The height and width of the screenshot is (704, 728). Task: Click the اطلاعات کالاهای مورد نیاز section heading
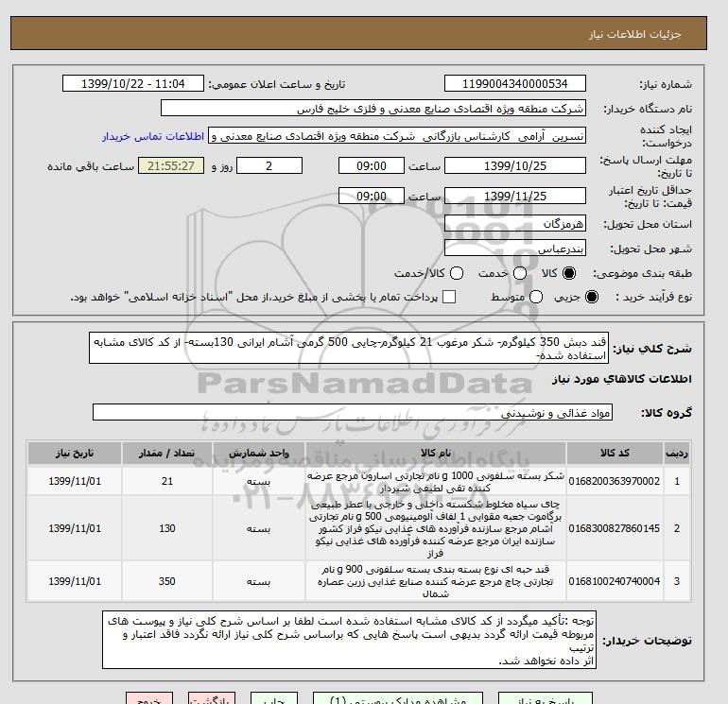[622, 379]
